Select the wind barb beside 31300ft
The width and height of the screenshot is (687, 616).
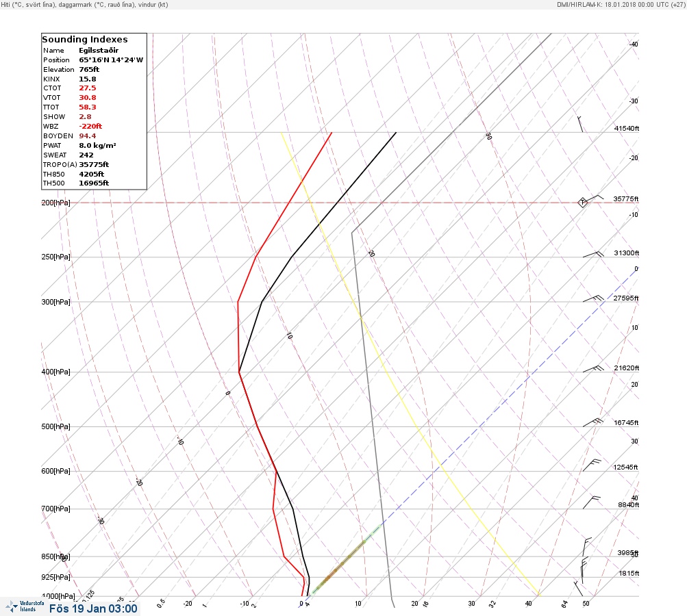593,255
